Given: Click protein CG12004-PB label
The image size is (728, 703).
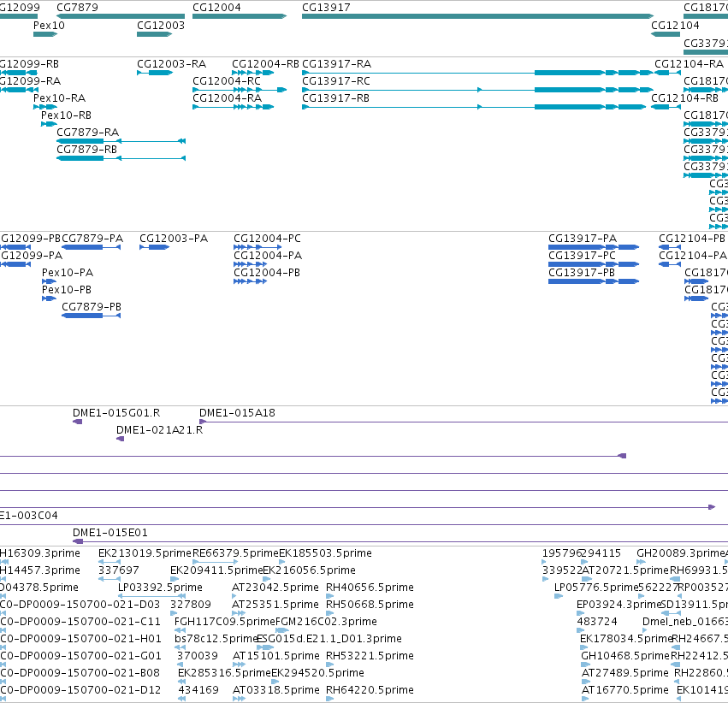Looking at the screenshot, I should pyautogui.click(x=267, y=273).
